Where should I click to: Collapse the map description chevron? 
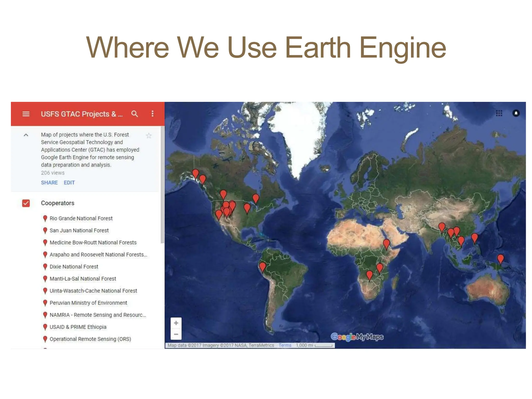(x=26, y=135)
